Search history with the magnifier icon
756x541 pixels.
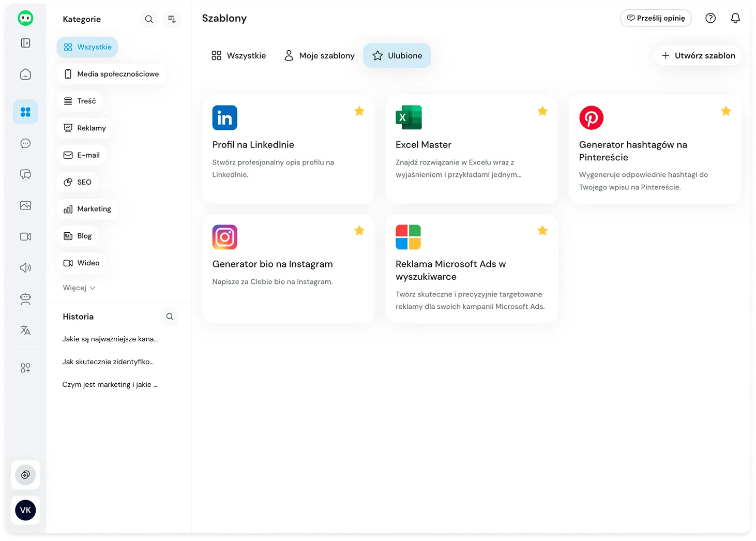(170, 317)
